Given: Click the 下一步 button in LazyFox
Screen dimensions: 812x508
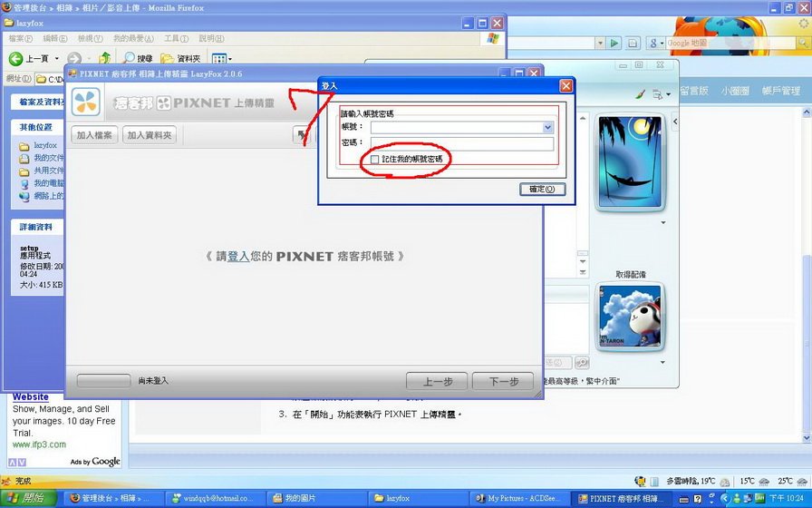Looking at the screenshot, I should pos(503,382).
